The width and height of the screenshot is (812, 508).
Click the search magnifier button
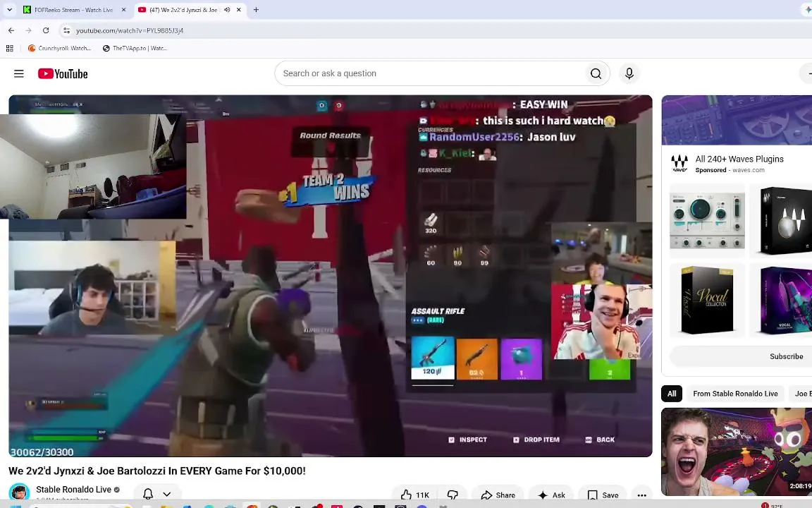tap(596, 73)
